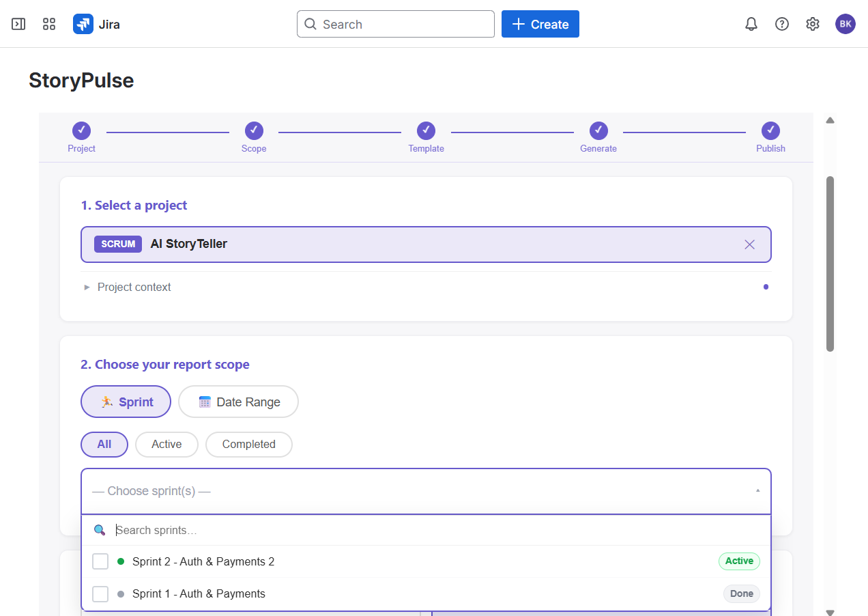The image size is (868, 616).
Task: Filter sprints by Completed
Action: coord(248,444)
